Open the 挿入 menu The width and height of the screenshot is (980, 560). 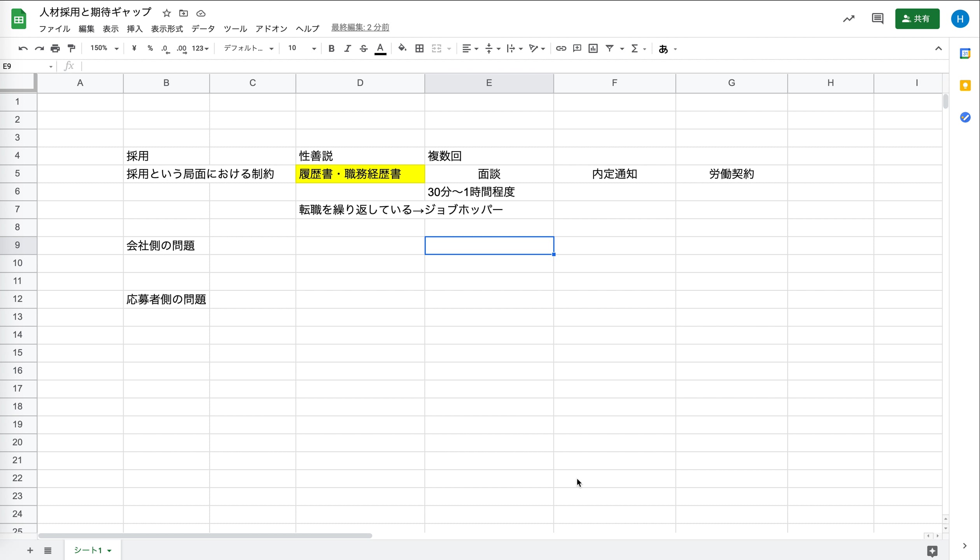135,28
